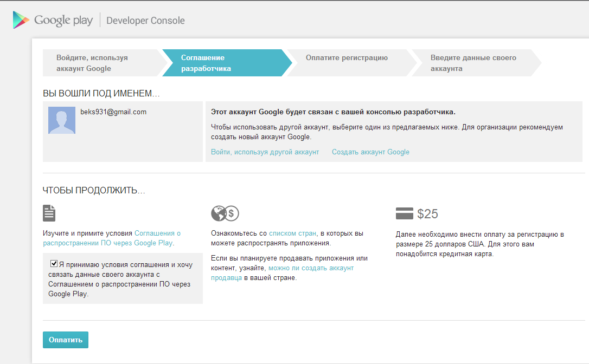Click the registration fee description paragraph
This screenshot has height=364, width=589.
[479, 244]
